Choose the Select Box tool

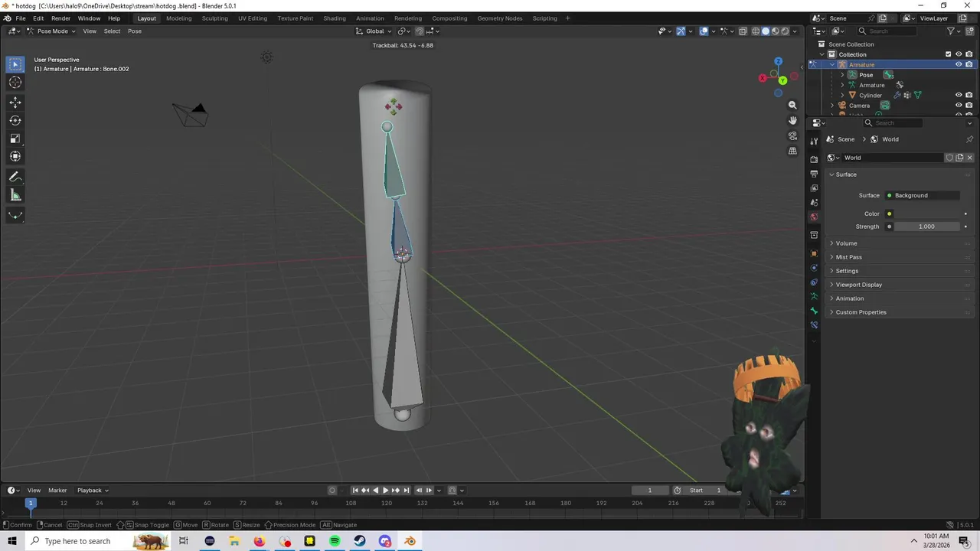coord(15,64)
